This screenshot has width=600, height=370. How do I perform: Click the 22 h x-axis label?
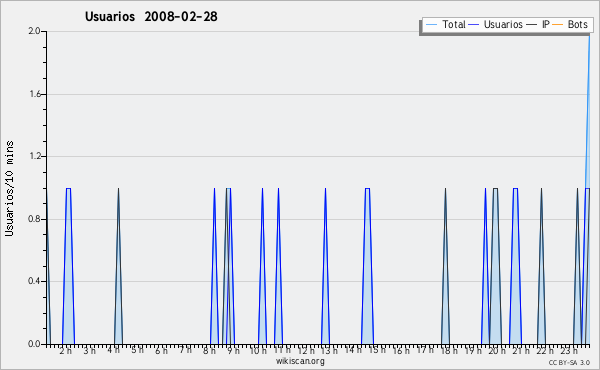545,351
